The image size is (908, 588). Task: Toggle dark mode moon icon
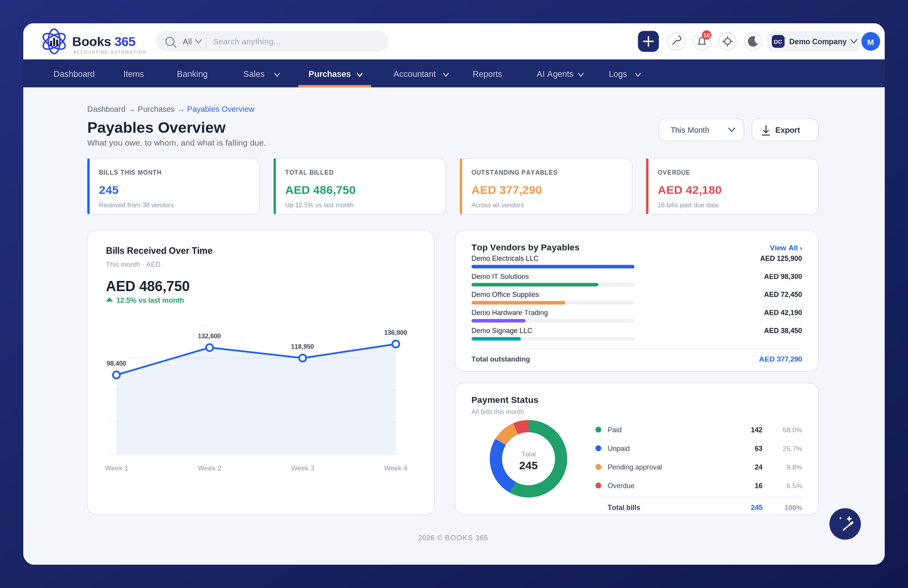(x=753, y=41)
